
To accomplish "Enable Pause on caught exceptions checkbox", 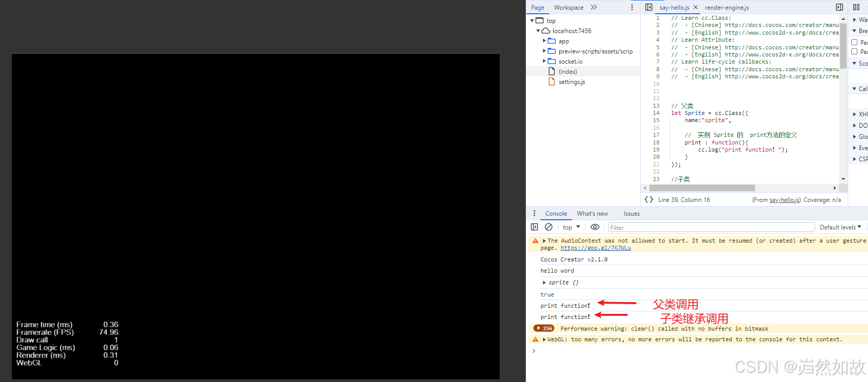I will coord(854,51).
